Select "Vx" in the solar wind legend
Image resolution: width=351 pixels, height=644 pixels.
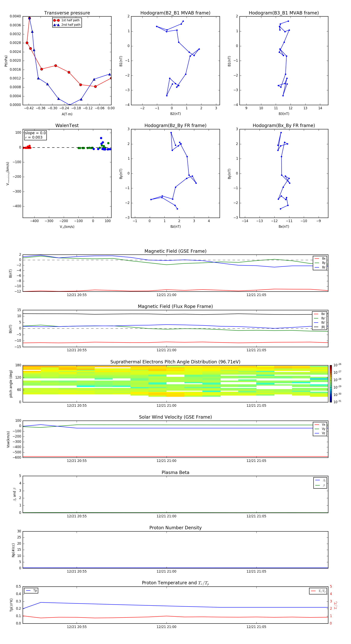[x=320, y=424]
